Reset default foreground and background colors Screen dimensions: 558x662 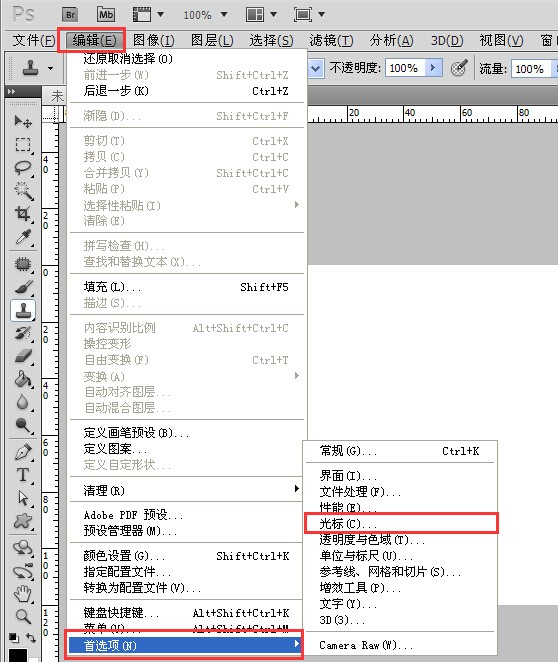(x=13, y=637)
